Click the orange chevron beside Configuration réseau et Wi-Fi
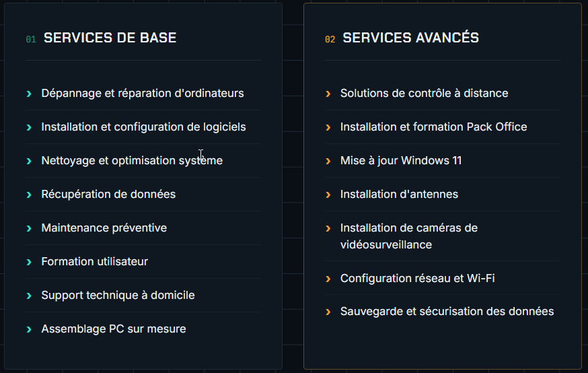This screenshot has height=373, width=588. click(x=328, y=279)
